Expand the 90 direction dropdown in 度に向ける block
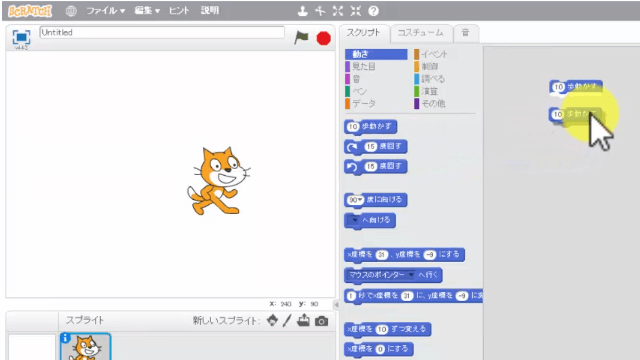 [x=355, y=200]
